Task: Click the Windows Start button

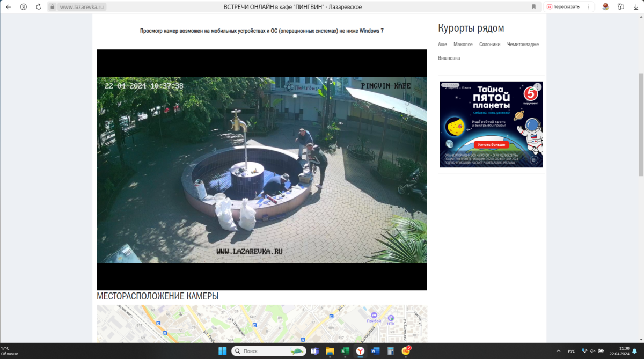Action: tap(222, 351)
